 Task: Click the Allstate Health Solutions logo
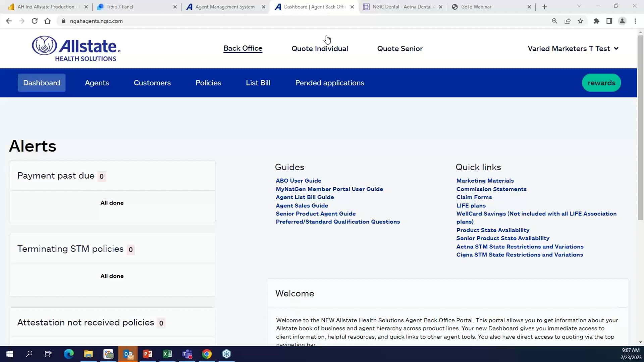coord(76,49)
